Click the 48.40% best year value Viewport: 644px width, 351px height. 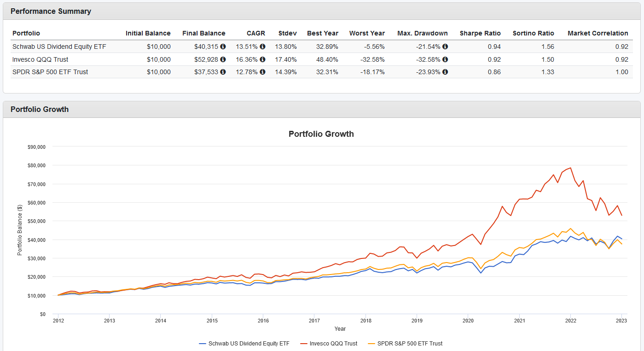[x=327, y=59]
